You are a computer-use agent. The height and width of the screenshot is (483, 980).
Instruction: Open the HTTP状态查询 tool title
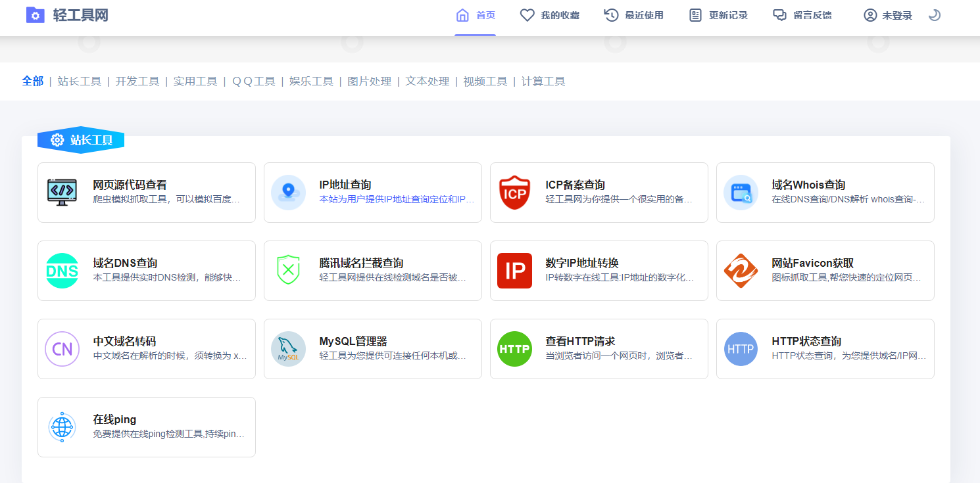point(806,342)
